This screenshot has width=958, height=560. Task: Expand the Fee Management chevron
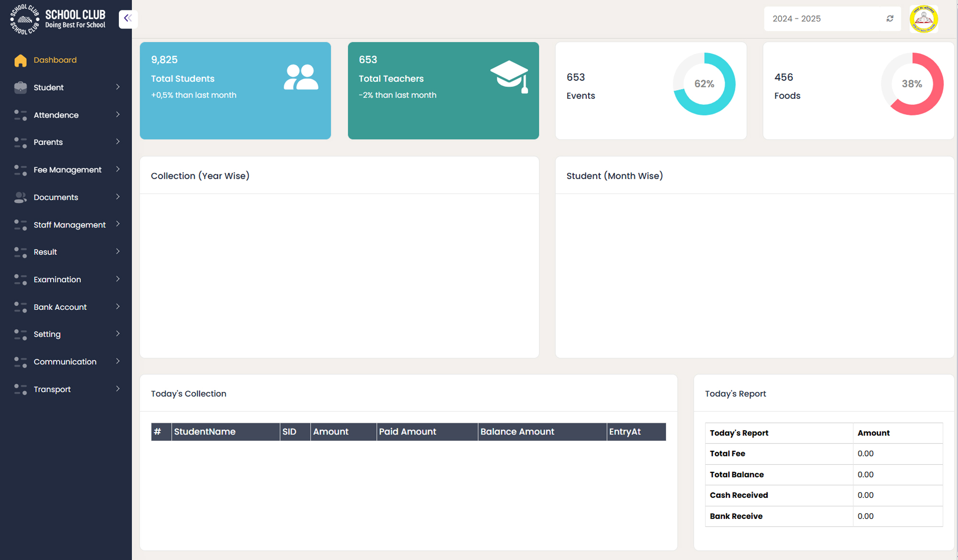(118, 169)
